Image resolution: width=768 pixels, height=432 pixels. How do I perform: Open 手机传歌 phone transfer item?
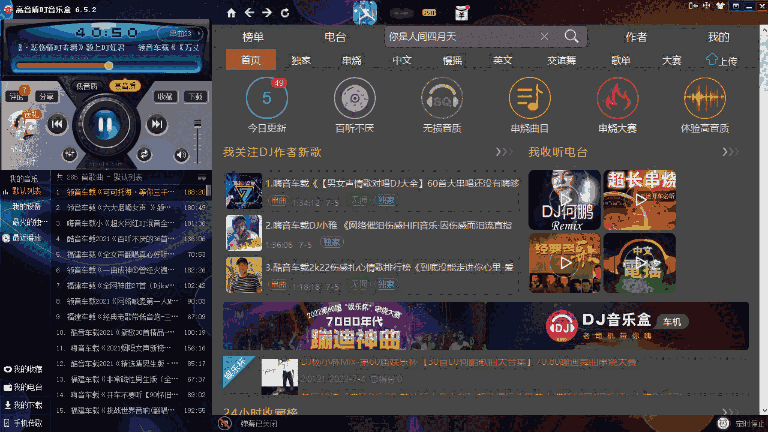point(23,423)
